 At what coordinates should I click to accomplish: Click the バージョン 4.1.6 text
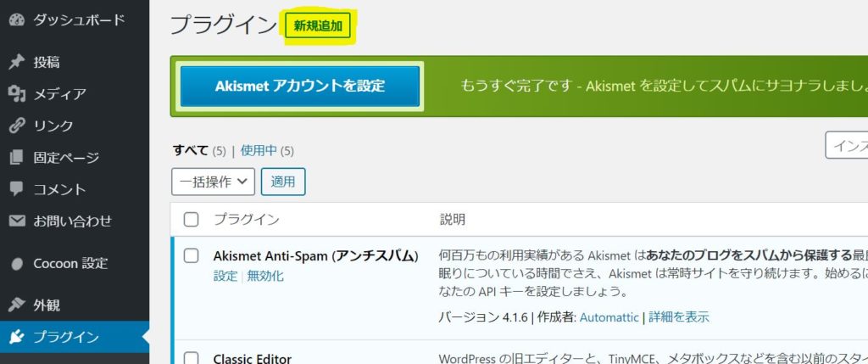483,317
